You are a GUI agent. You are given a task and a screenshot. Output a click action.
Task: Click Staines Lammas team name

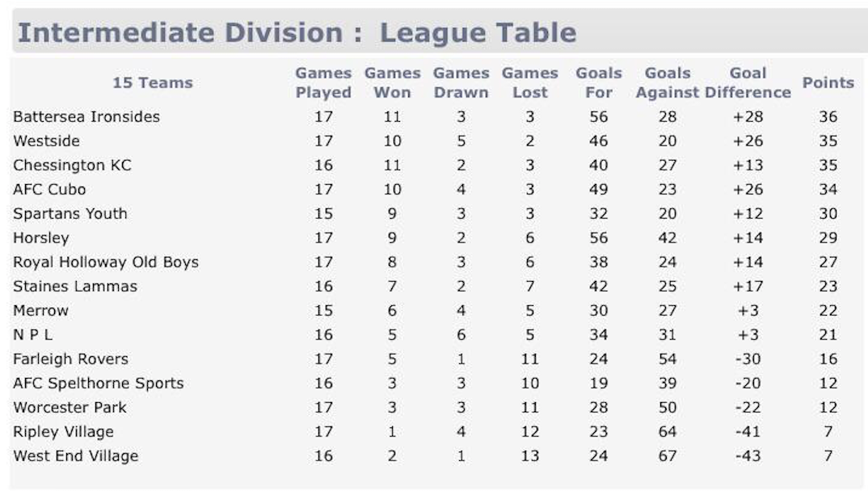[x=75, y=287]
